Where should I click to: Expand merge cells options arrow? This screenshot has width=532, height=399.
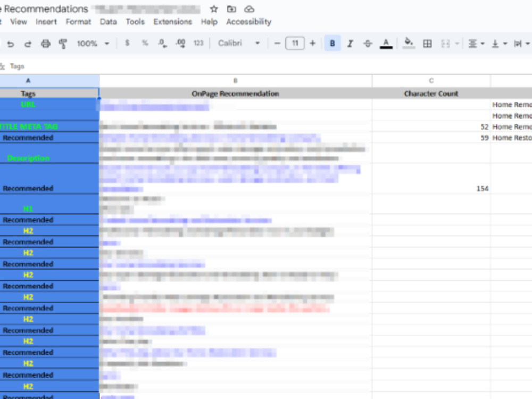coord(457,44)
